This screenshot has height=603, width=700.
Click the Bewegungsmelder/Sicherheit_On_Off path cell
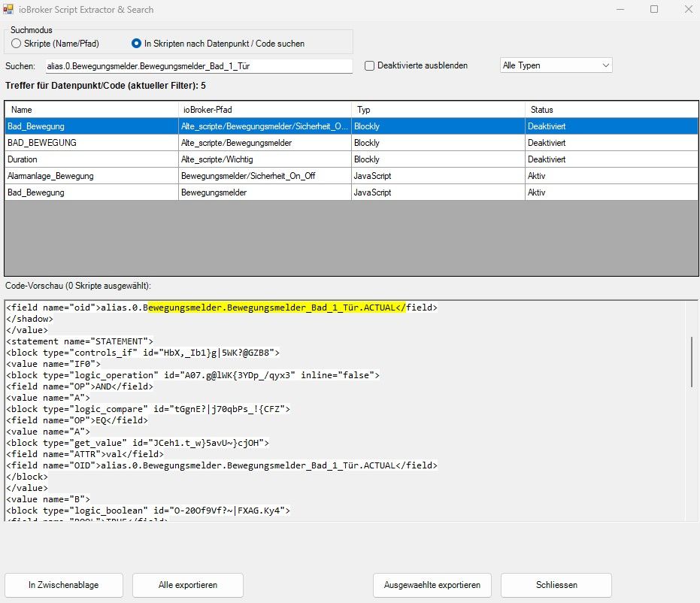coord(265,176)
